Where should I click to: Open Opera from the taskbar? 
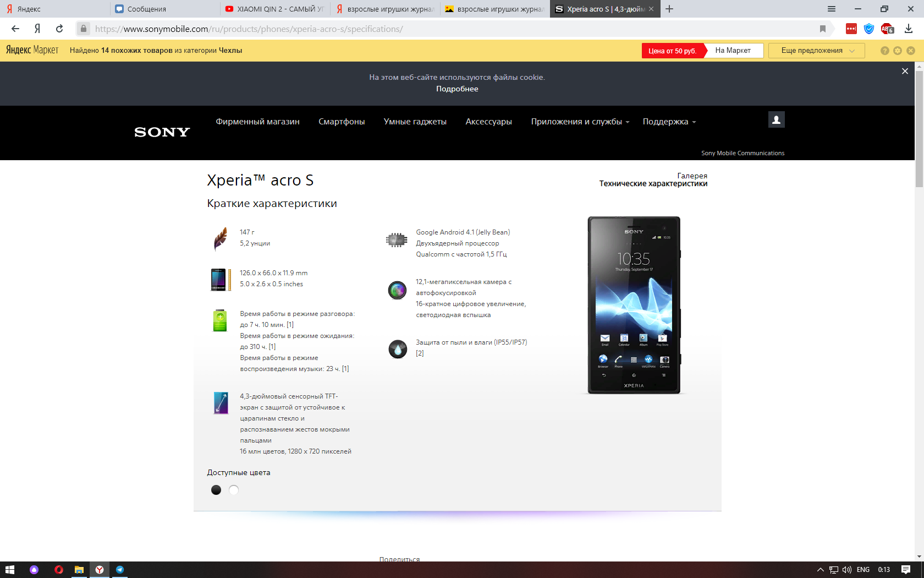[58, 570]
